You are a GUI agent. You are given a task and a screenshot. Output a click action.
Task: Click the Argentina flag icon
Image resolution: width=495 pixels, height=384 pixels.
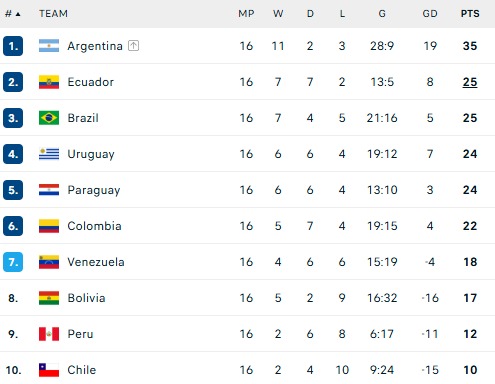[x=49, y=46]
